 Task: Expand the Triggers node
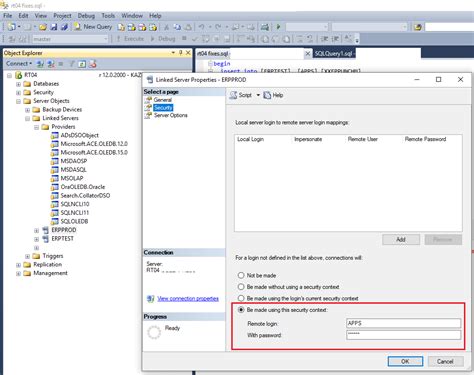(28, 256)
